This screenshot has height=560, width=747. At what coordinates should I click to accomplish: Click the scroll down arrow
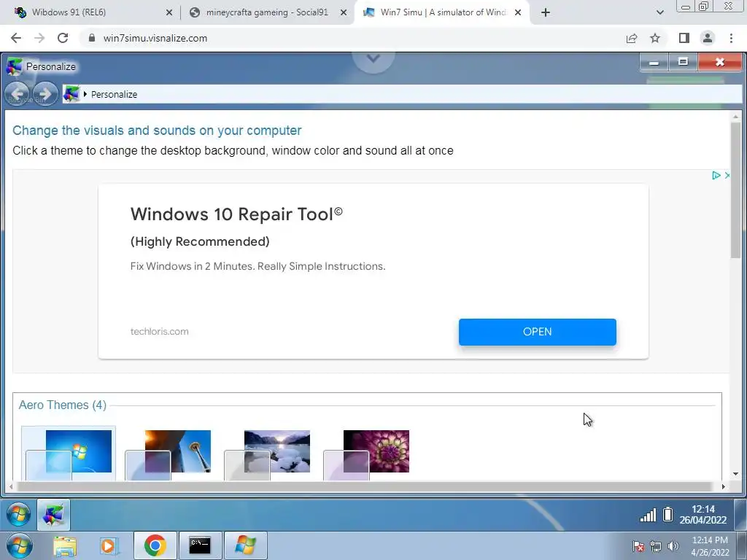click(x=735, y=474)
